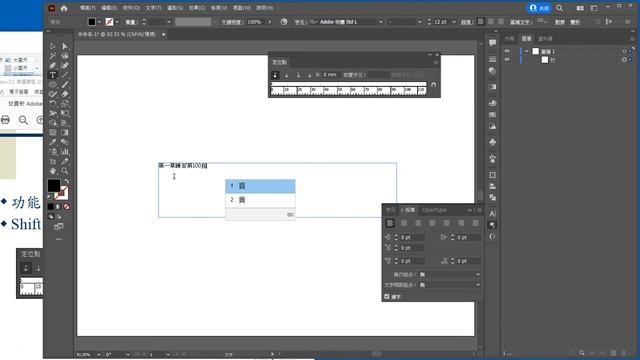Set paragraph align left in Paragraph panel
This screenshot has width=640, height=360.
(x=390, y=223)
